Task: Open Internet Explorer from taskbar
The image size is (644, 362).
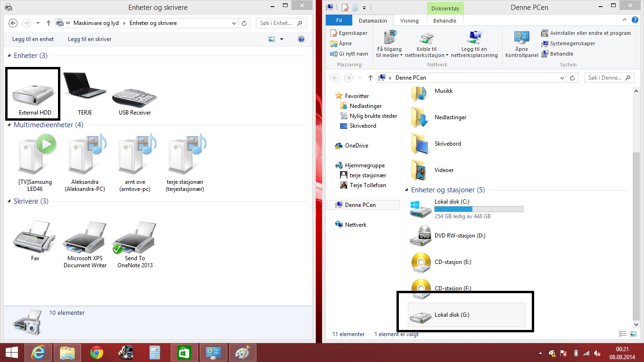Action: [38, 353]
